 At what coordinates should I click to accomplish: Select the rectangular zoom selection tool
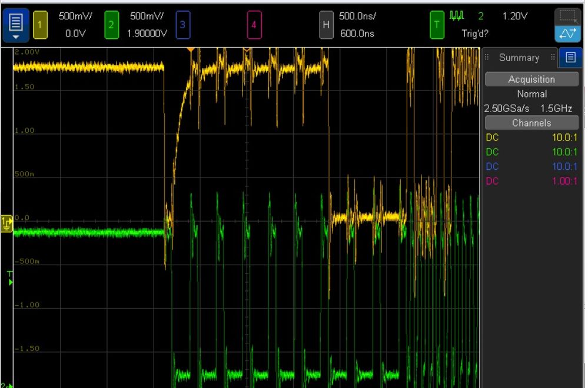(x=567, y=15)
